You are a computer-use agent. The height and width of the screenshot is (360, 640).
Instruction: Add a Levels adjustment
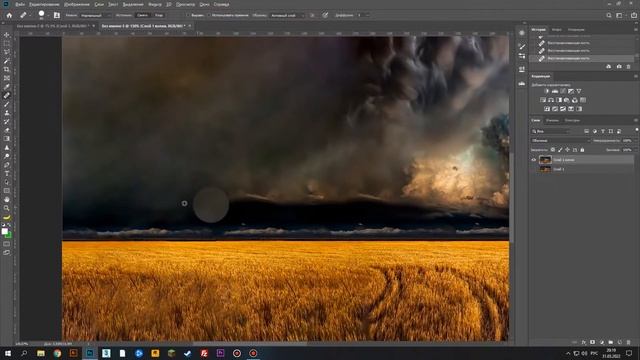tap(555, 91)
